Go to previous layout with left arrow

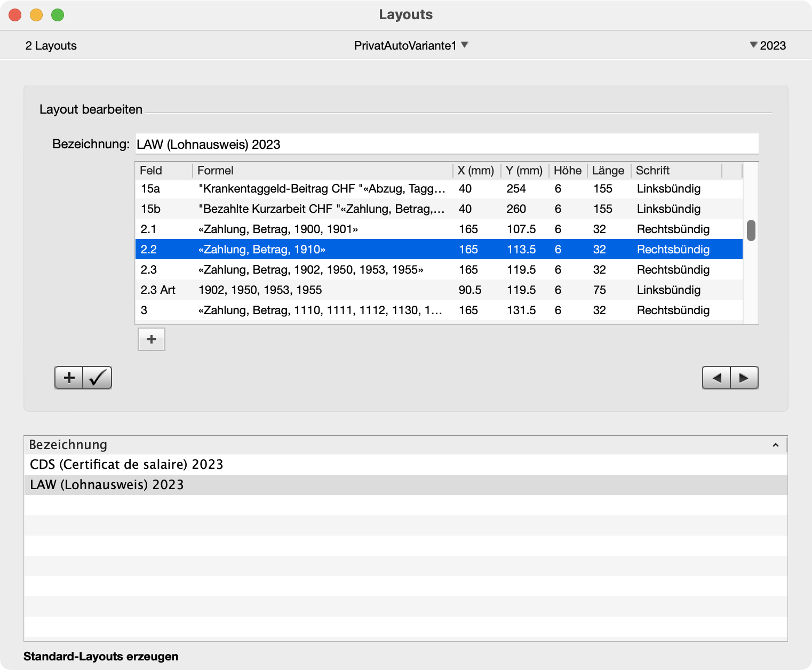pos(716,378)
